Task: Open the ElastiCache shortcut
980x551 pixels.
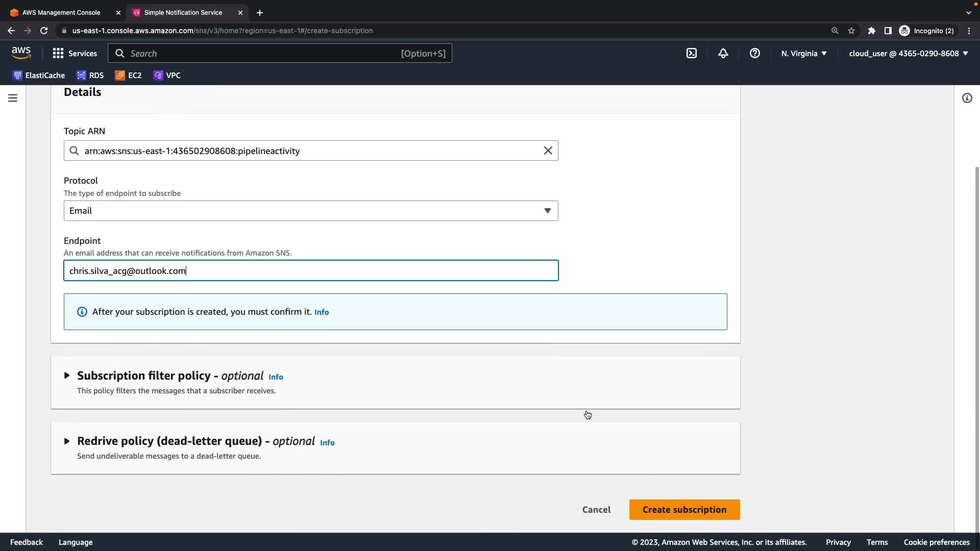Action: pyautogui.click(x=39, y=76)
